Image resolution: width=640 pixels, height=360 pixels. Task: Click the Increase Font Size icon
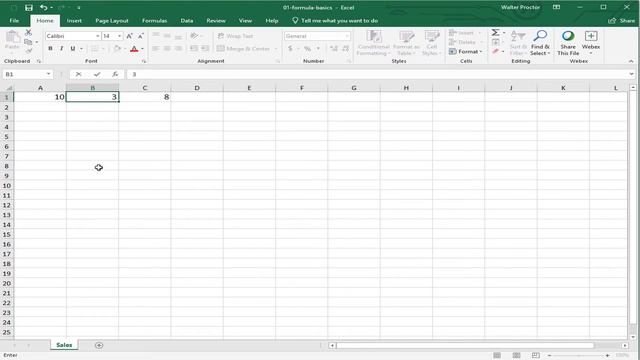129,36
